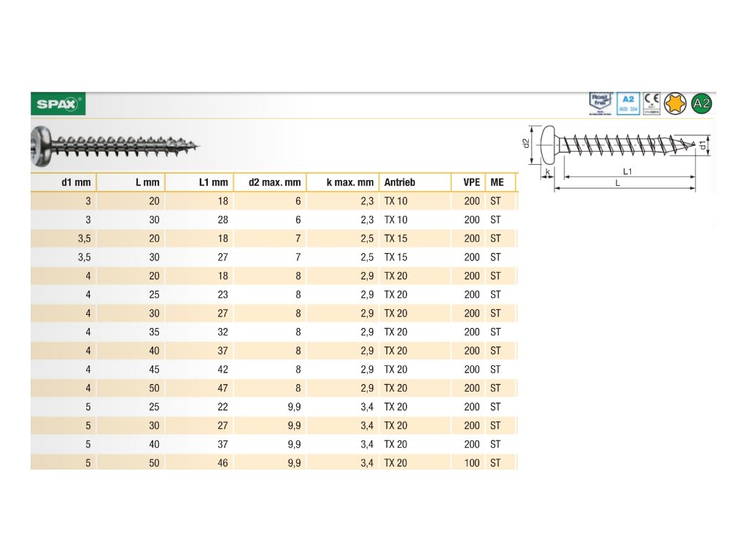Click the 'L mm' column header
Viewport: 747px width, 560px height.
(x=147, y=182)
